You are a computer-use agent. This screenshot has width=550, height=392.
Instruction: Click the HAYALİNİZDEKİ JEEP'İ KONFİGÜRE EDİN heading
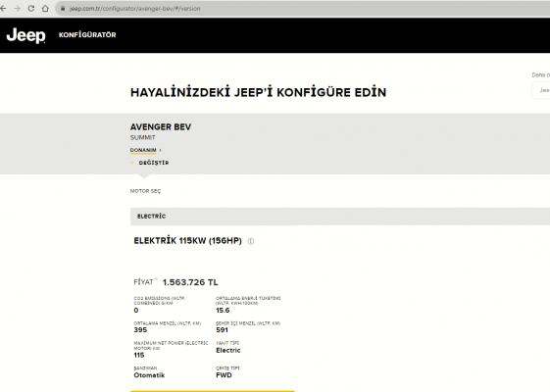pyautogui.click(x=258, y=92)
